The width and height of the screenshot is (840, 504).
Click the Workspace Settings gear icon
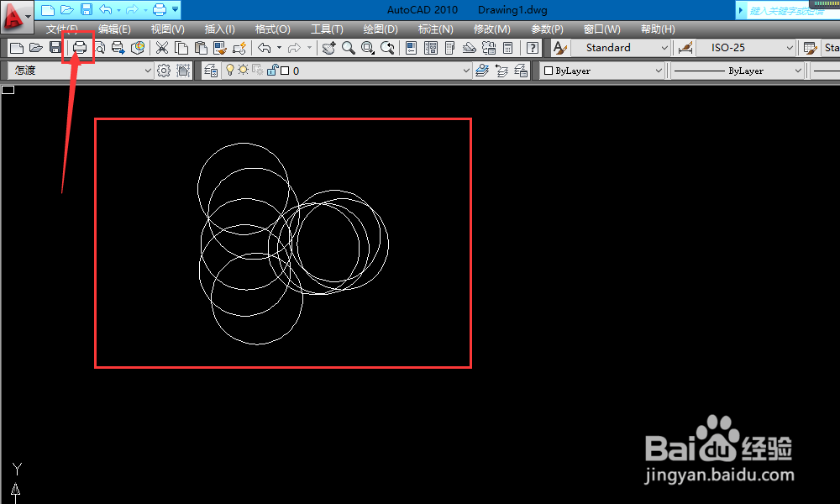click(164, 71)
